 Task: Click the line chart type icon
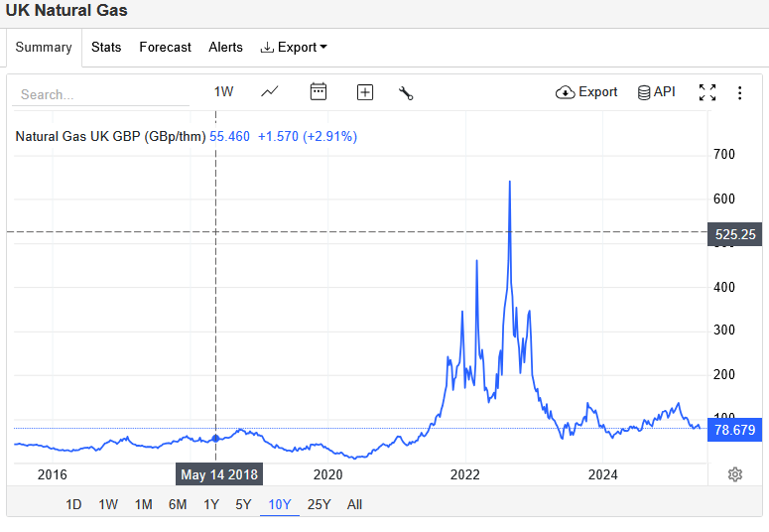[270, 92]
